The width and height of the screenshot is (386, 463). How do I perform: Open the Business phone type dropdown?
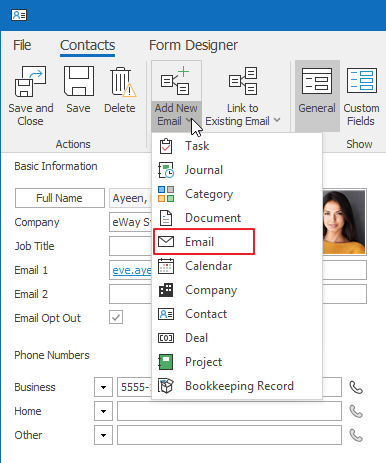[103, 387]
